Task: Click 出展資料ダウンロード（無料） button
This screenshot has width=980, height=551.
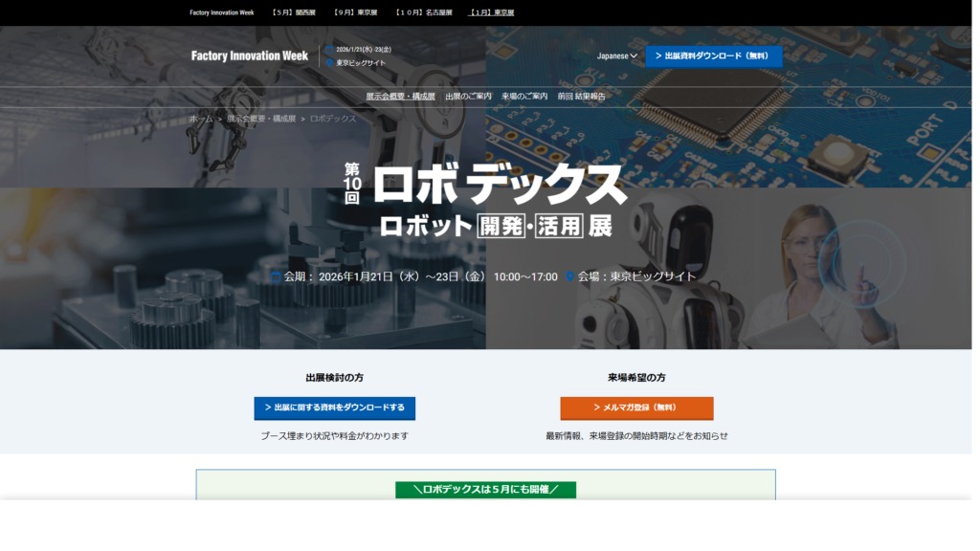Action: click(x=714, y=55)
